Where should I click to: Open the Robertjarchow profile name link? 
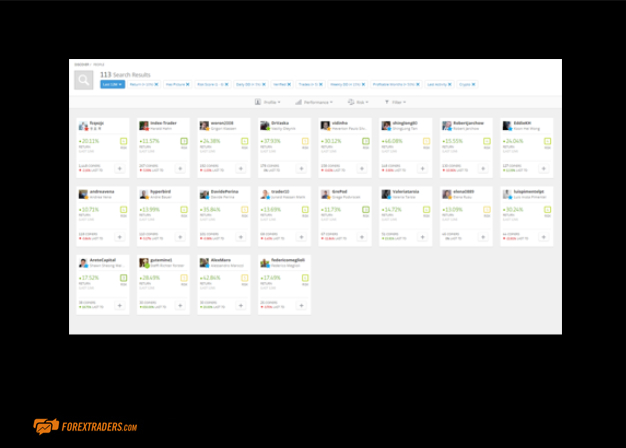[x=468, y=123]
